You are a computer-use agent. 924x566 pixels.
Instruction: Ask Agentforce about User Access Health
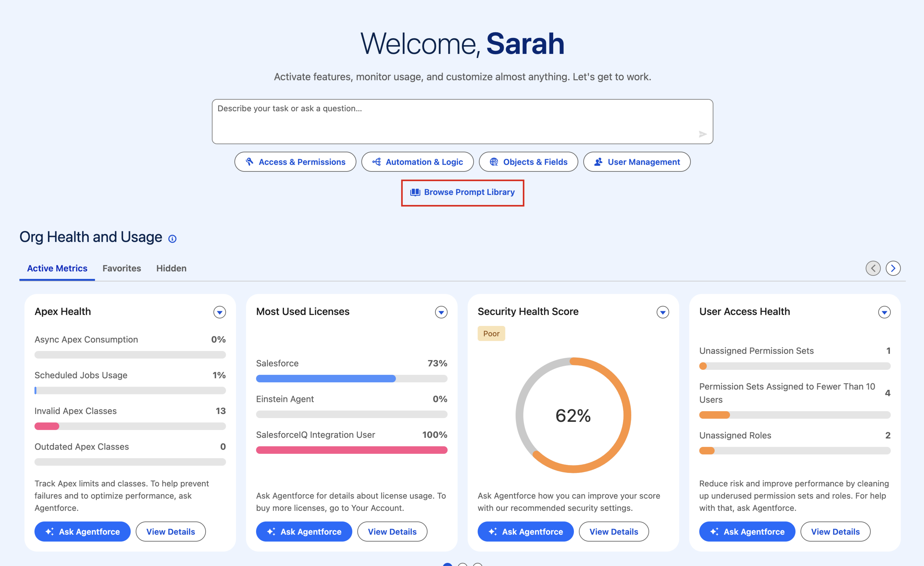[x=747, y=532]
